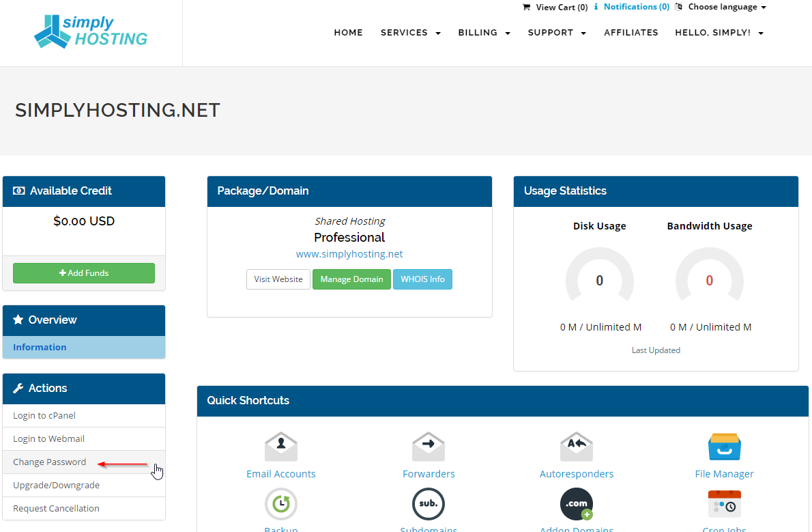
Task: Open the www.simplyhosting.net link
Action: [x=349, y=254]
